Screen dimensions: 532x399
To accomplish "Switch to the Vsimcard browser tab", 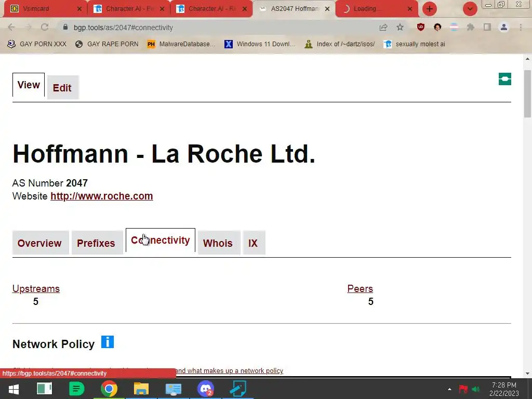I will 45,9.
